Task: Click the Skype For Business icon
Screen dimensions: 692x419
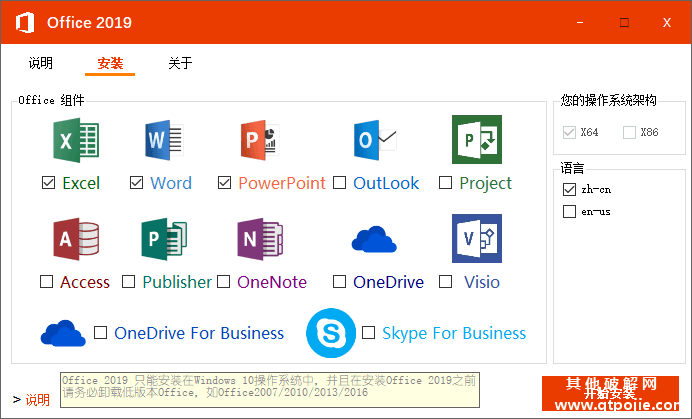Action: coord(331,333)
